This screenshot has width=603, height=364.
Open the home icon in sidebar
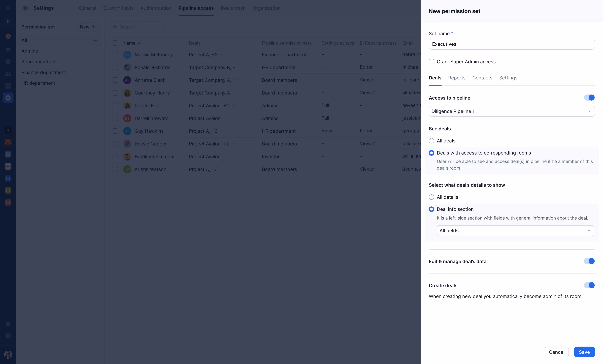8,50
